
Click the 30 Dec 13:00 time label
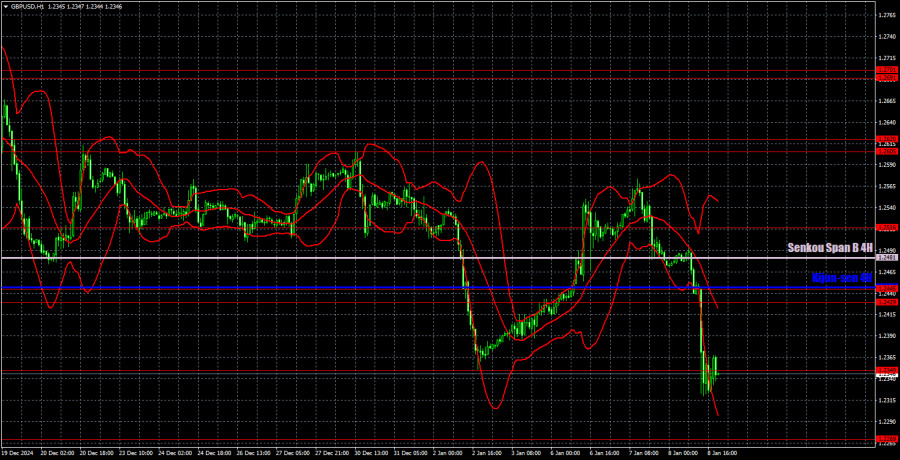pos(373,453)
